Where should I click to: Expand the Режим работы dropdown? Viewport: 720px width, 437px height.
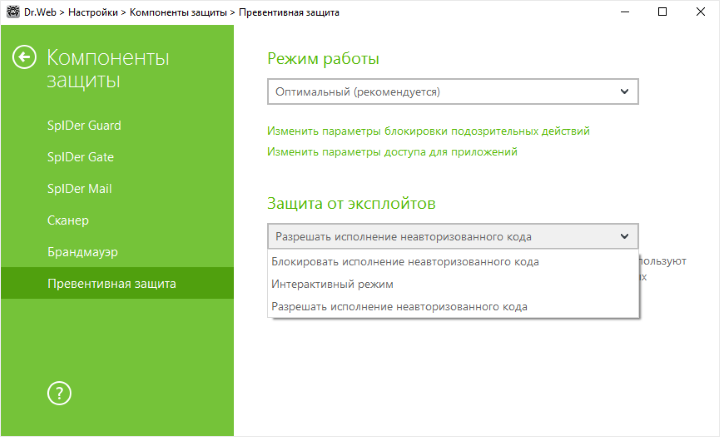(453, 92)
